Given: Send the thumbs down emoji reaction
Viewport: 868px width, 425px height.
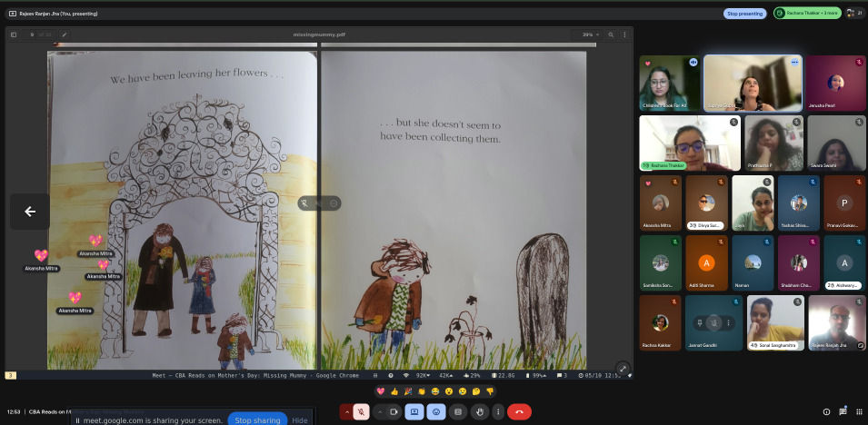Looking at the screenshot, I should point(489,391).
